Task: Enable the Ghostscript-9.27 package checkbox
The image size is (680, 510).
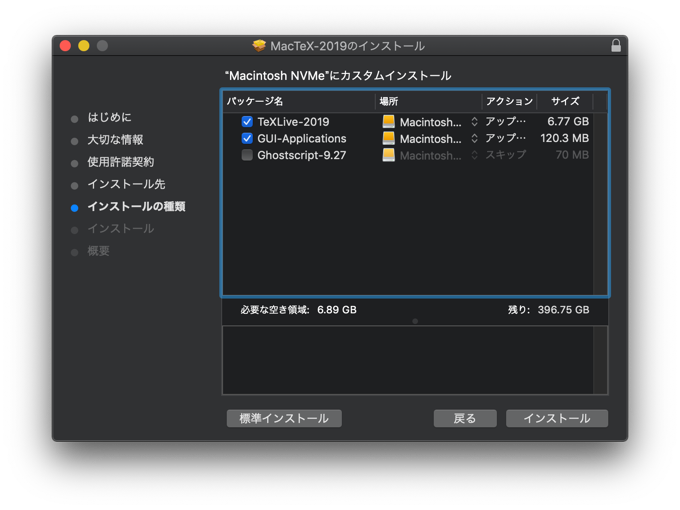Action: tap(247, 155)
